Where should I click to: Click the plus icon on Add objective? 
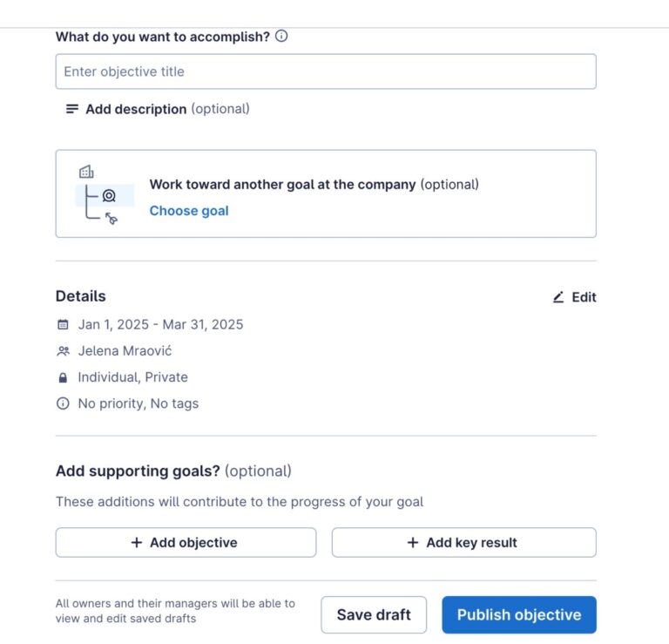pyautogui.click(x=136, y=542)
